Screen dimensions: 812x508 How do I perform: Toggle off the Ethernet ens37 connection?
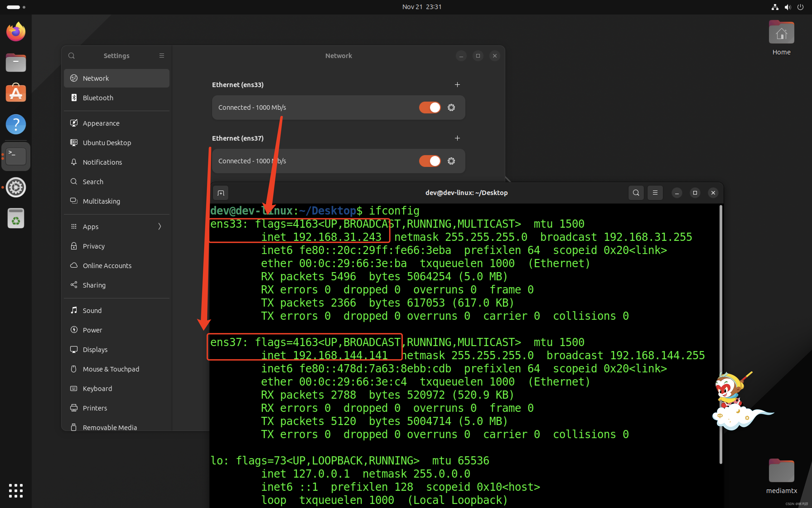[x=430, y=161]
